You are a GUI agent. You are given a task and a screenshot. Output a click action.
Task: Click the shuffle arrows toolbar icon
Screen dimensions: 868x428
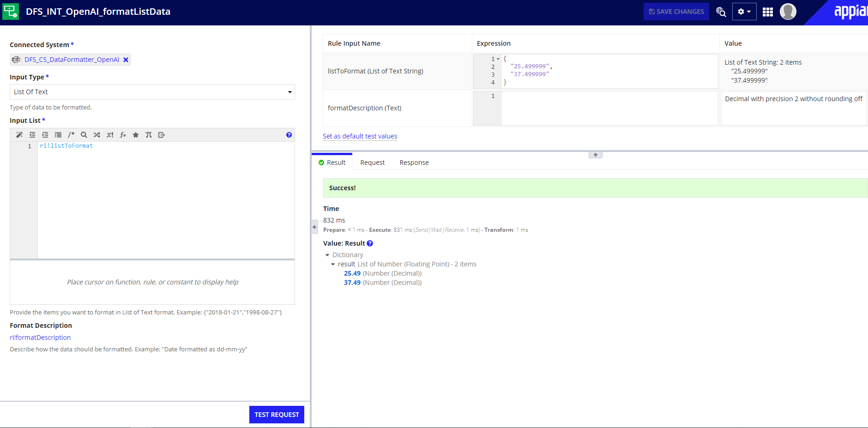[x=97, y=135]
